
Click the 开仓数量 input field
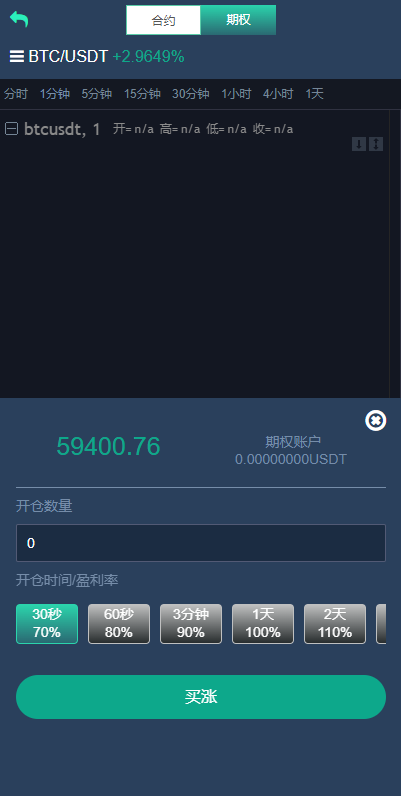coord(201,543)
